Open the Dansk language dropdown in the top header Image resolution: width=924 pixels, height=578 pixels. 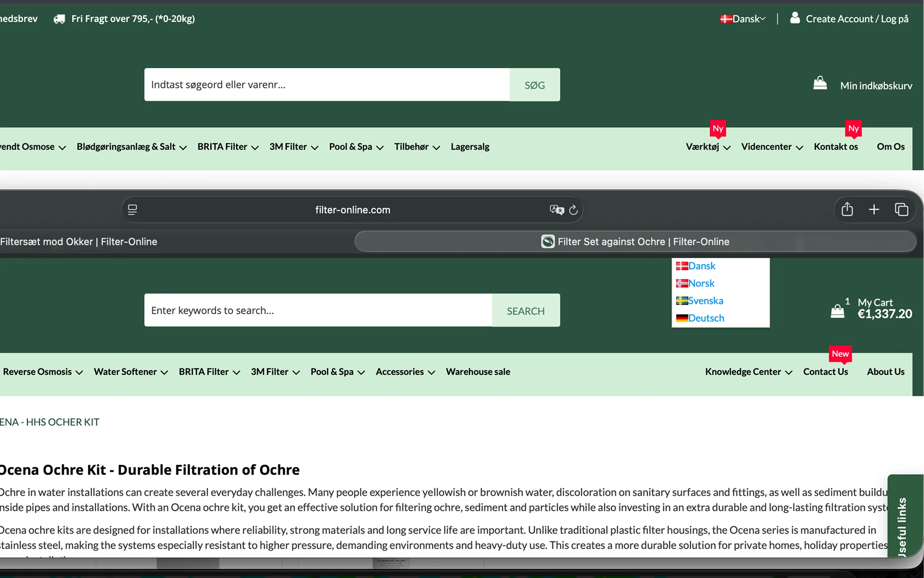tap(743, 19)
